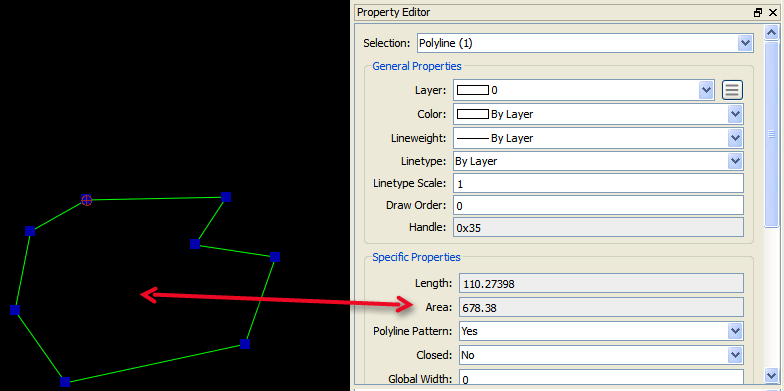Click the Length value 110.27398
This screenshot has width=784, height=391.
point(602,284)
